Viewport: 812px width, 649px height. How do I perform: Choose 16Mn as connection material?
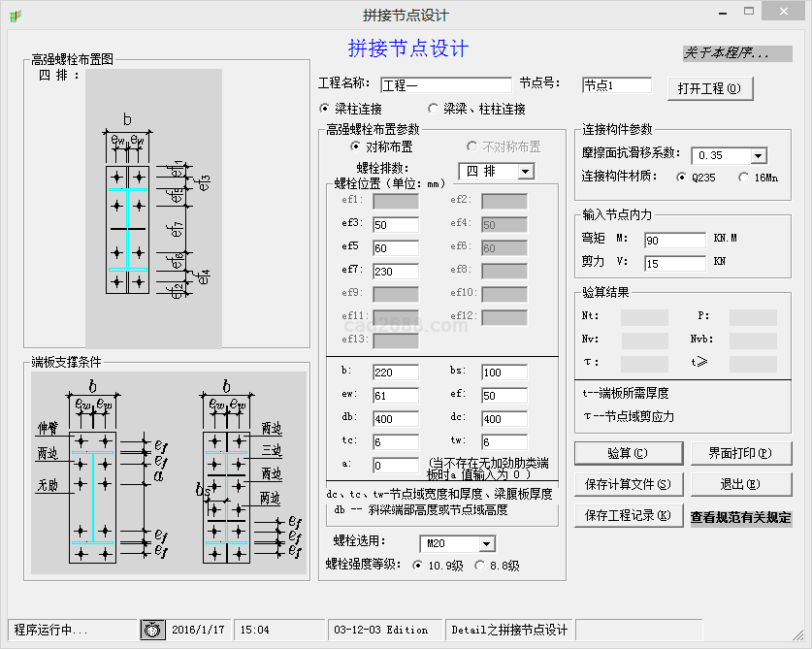[743, 178]
